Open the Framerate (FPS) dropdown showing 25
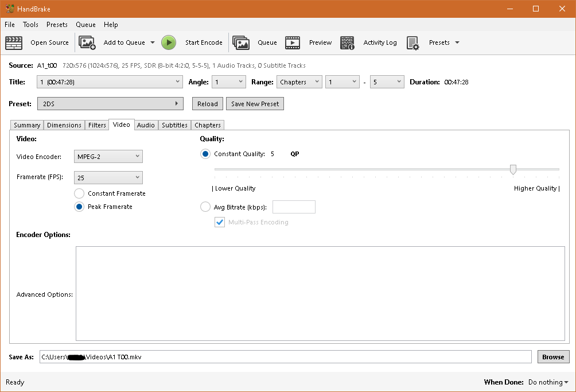The height and width of the screenshot is (392, 576). [x=108, y=178]
